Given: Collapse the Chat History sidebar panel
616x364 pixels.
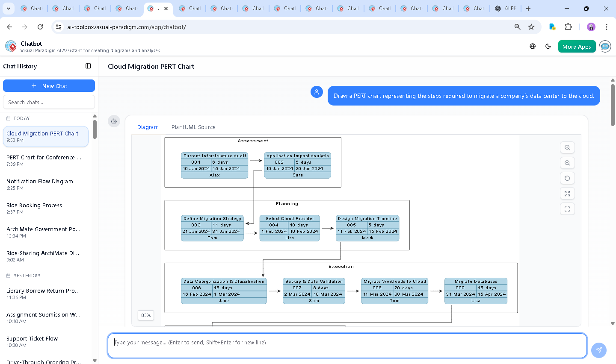Looking at the screenshot, I should tap(88, 66).
